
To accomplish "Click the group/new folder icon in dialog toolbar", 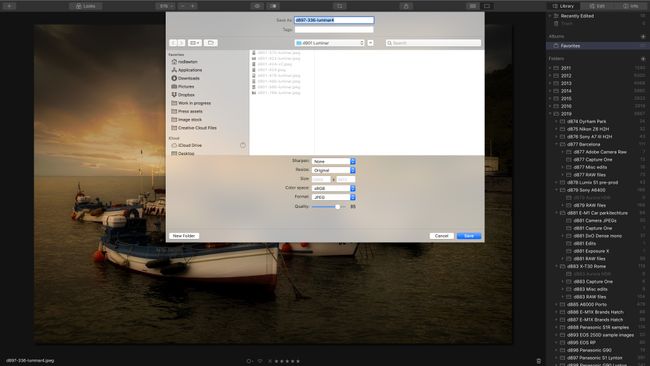I will (x=211, y=43).
